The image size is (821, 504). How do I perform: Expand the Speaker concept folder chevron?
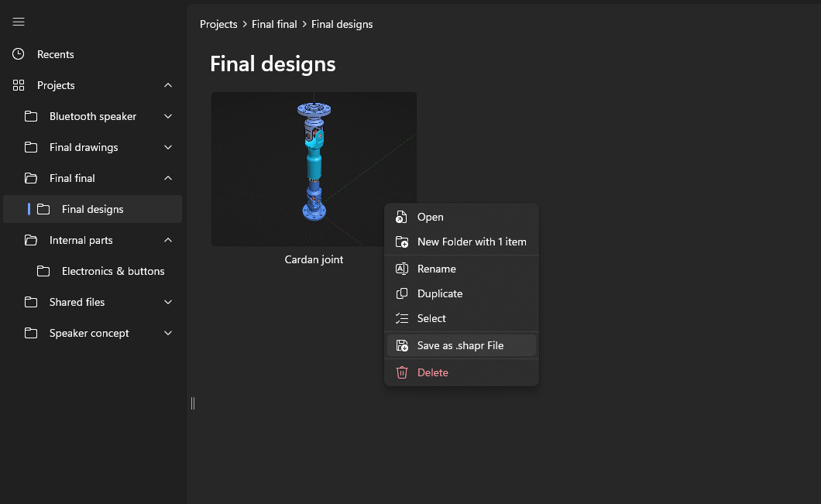tap(168, 333)
